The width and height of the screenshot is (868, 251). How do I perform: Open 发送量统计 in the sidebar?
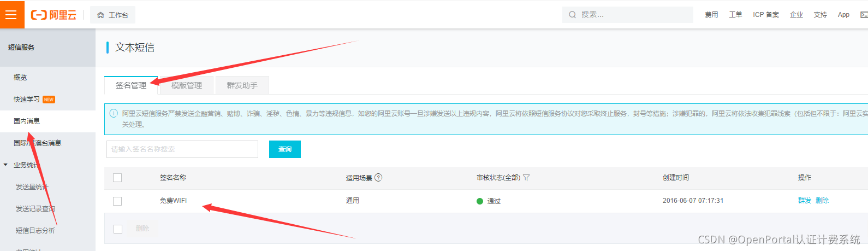(x=32, y=187)
